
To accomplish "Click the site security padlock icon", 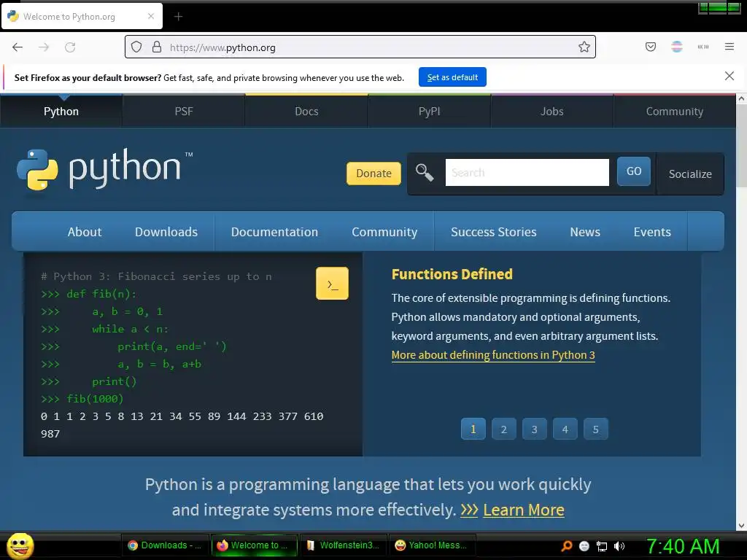I will tap(157, 47).
